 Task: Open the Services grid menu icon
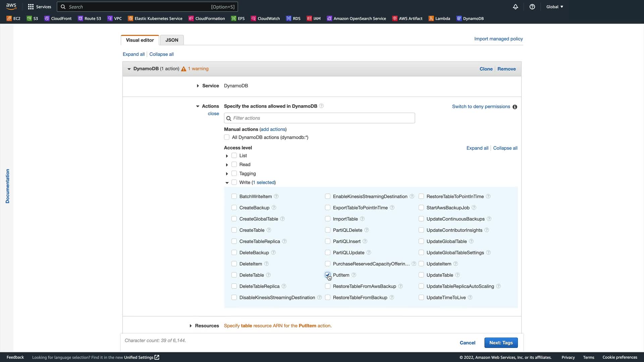[31, 7]
